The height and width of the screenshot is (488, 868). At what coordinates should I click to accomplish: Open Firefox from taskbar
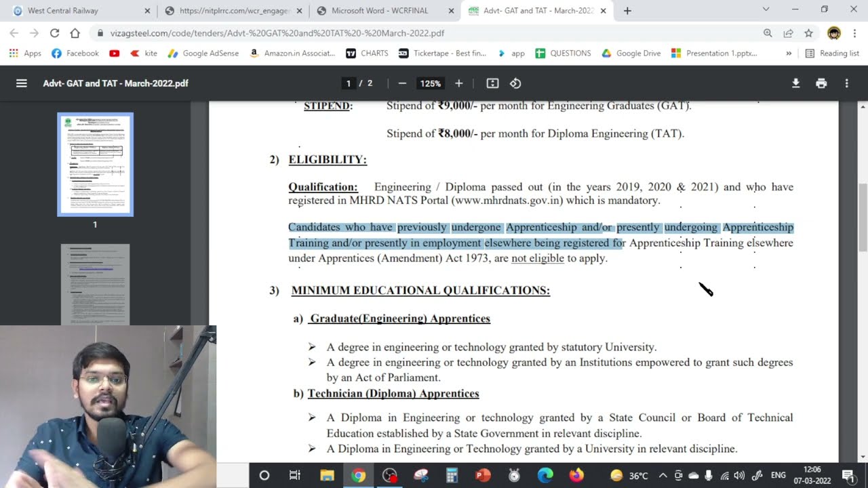(576, 475)
